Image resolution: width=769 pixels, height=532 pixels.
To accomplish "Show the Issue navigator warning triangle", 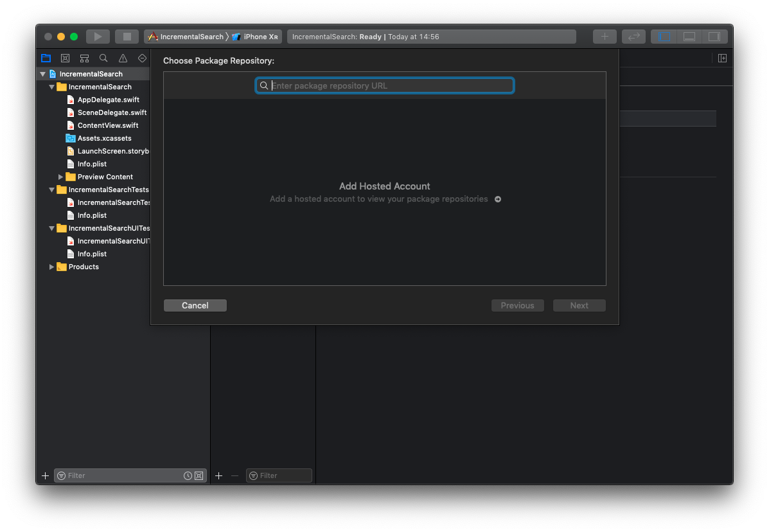I will coord(123,58).
